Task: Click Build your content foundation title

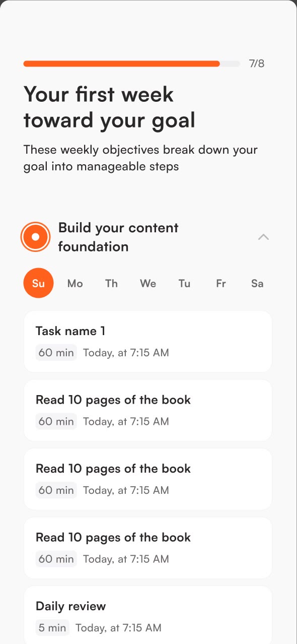Action: 118,237
